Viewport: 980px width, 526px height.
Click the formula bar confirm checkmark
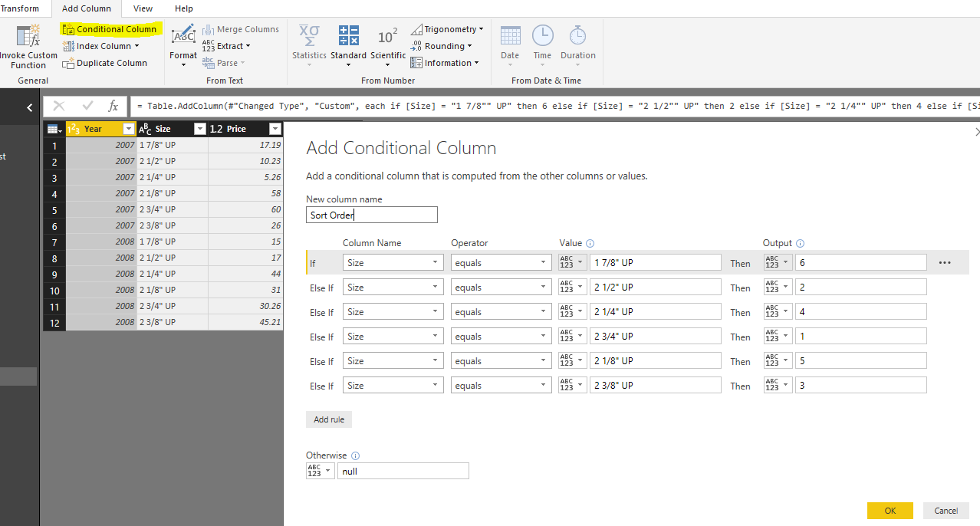[x=87, y=106]
